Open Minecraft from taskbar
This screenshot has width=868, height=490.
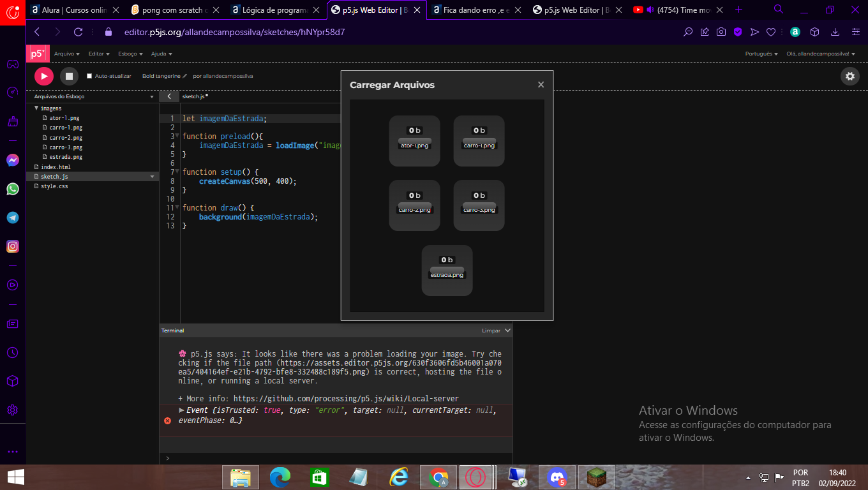pyautogui.click(x=597, y=477)
